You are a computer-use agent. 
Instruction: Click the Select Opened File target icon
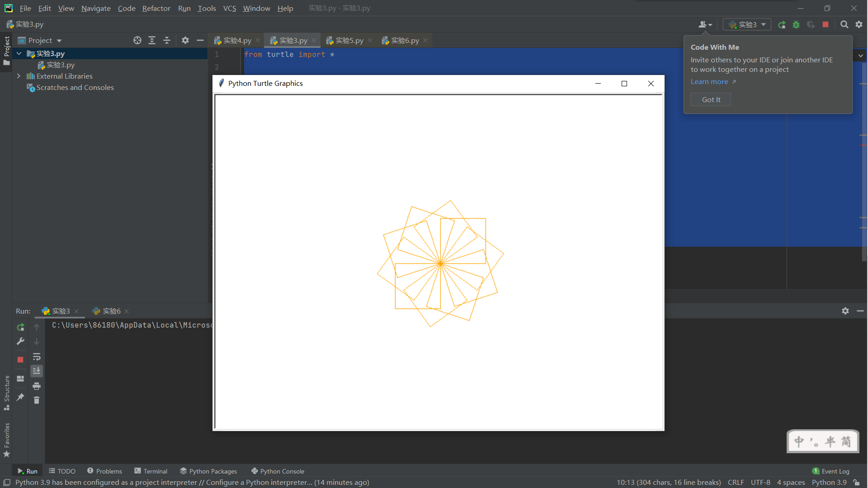(x=137, y=40)
